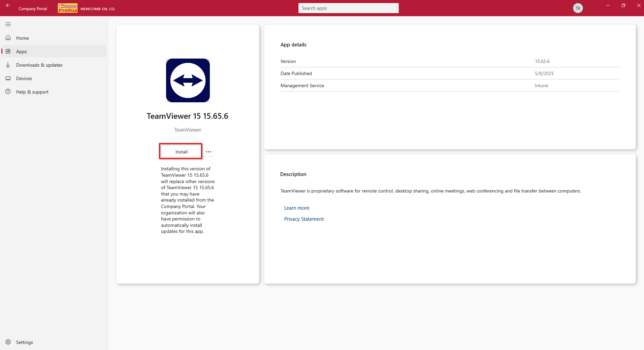Screen dimensions: 644x350
Task: Open the Apps sidebar section
Action: (x=54, y=51)
